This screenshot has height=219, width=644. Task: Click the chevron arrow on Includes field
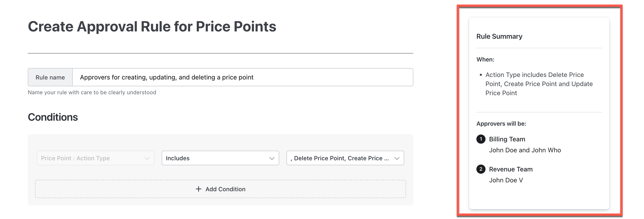[271, 158]
